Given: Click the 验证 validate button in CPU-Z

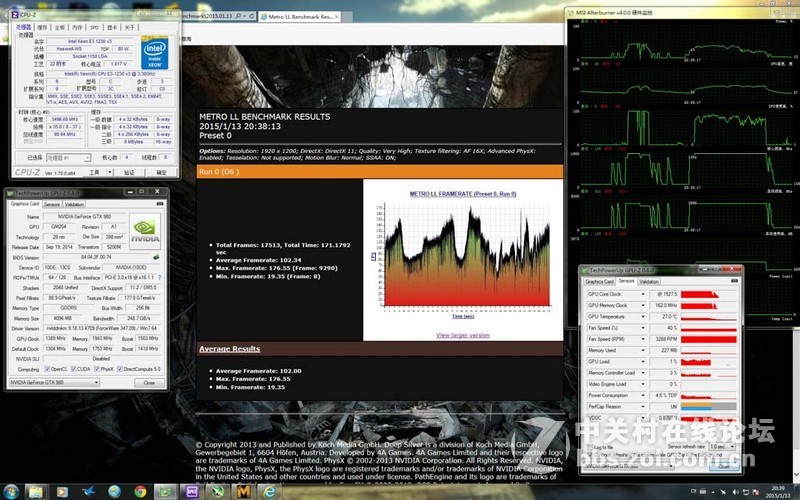Looking at the screenshot, I should pyautogui.click(x=129, y=172).
